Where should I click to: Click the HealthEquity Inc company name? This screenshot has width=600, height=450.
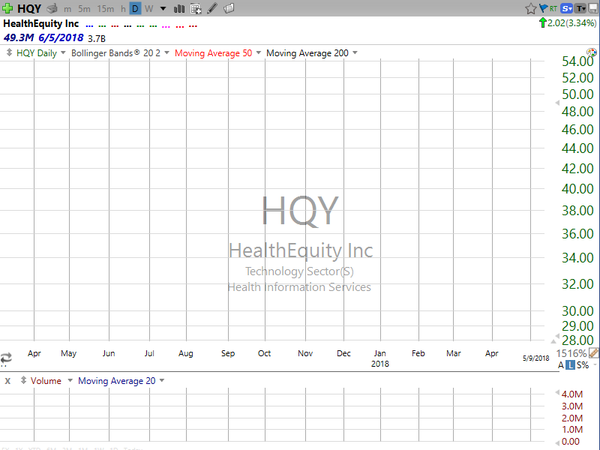coord(41,24)
